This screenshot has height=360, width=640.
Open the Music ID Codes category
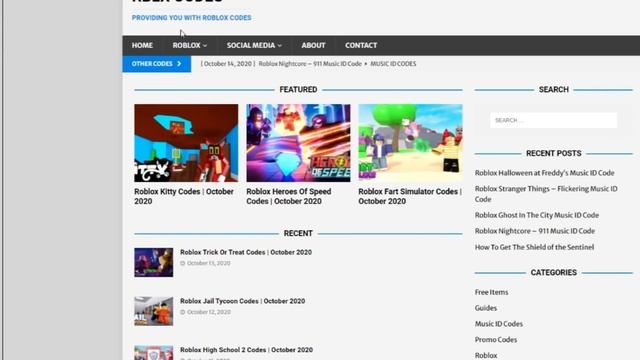(499, 324)
